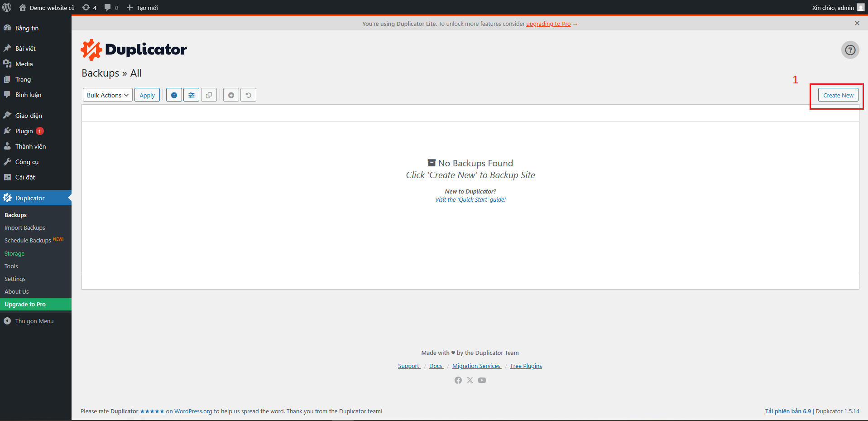Click the Create New button
The height and width of the screenshot is (421, 868).
[x=838, y=95]
